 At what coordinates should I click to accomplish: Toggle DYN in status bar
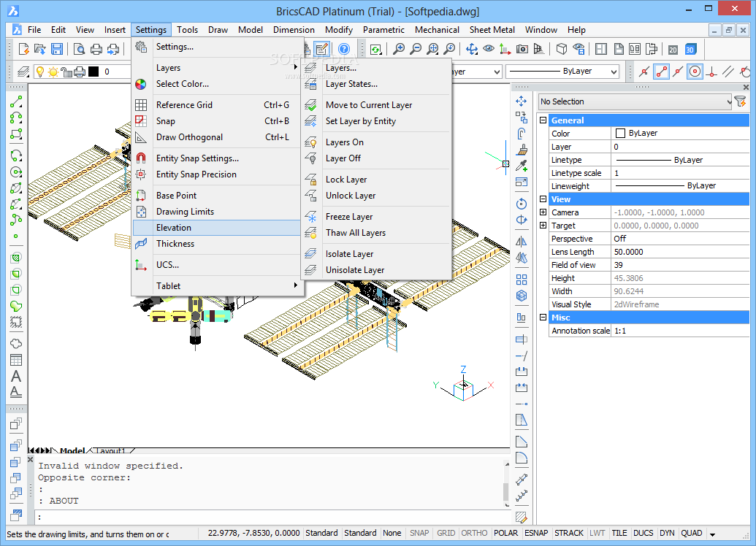(x=668, y=533)
